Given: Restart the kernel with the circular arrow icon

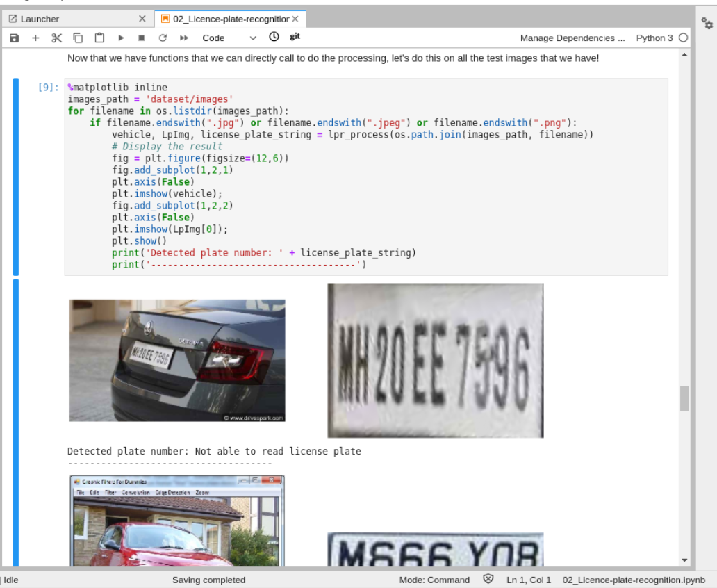Looking at the screenshot, I should click(163, 38).
